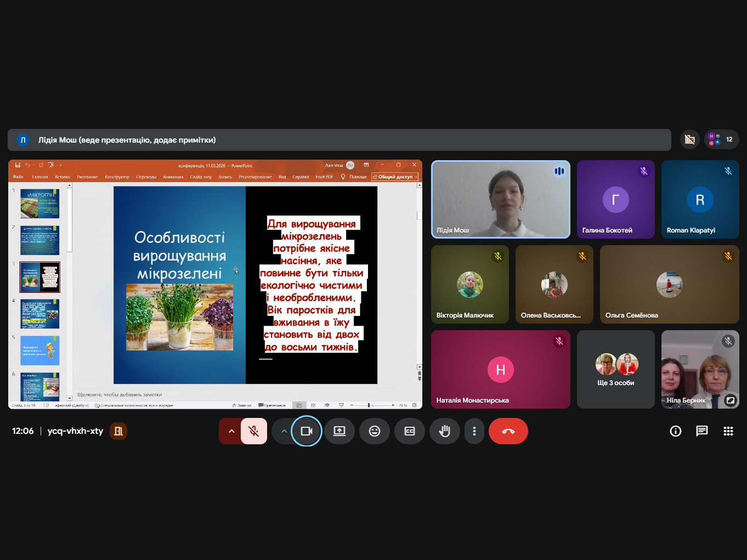Open the chat with everyone icon
The image size is (747, 560).
tap(702, 431)
